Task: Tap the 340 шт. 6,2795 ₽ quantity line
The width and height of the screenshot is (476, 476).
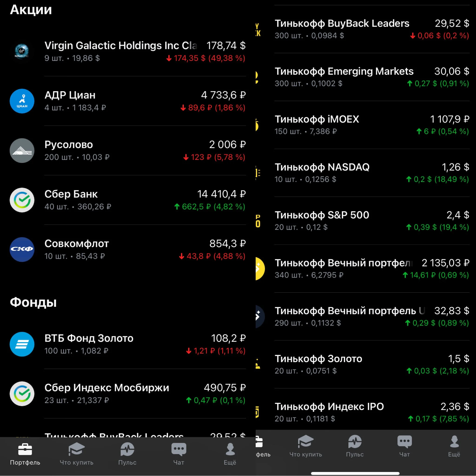Action: click(309, 275)
